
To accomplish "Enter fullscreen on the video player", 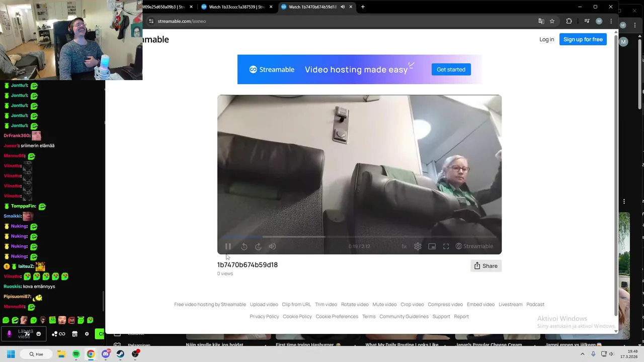I will tap(446, 246).
